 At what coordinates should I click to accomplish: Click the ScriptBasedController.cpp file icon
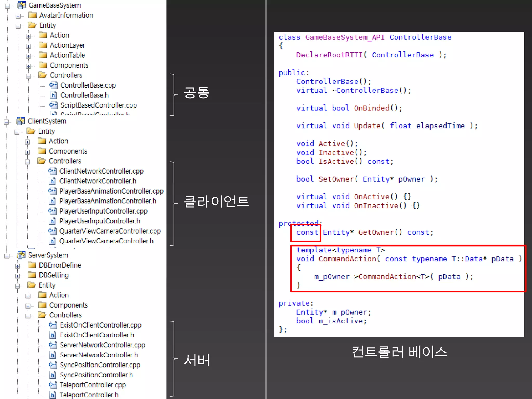pos(53,105)
